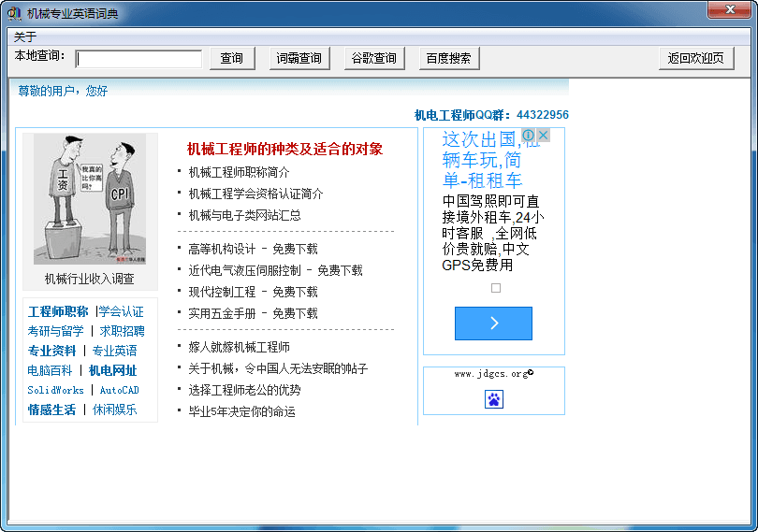The width and height of the screenshot is (758, 532).
Task: Close the ad with the X icon
Action: pyautogui.click(x=544, y=136)
